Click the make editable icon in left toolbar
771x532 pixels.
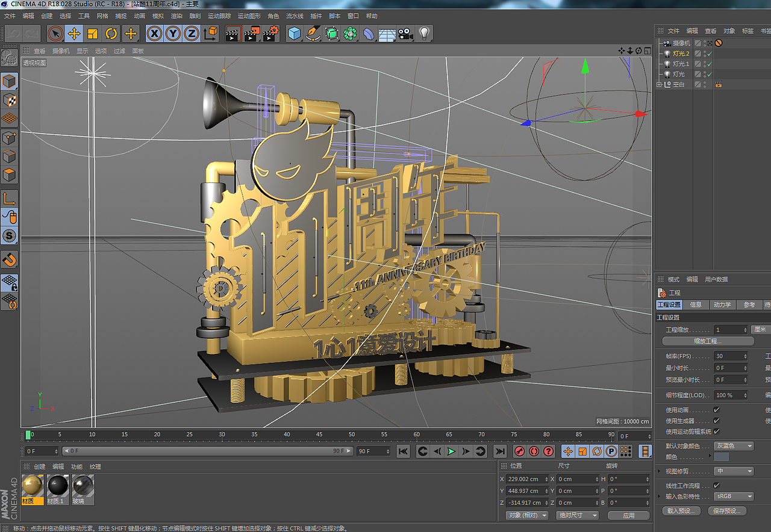9,58
